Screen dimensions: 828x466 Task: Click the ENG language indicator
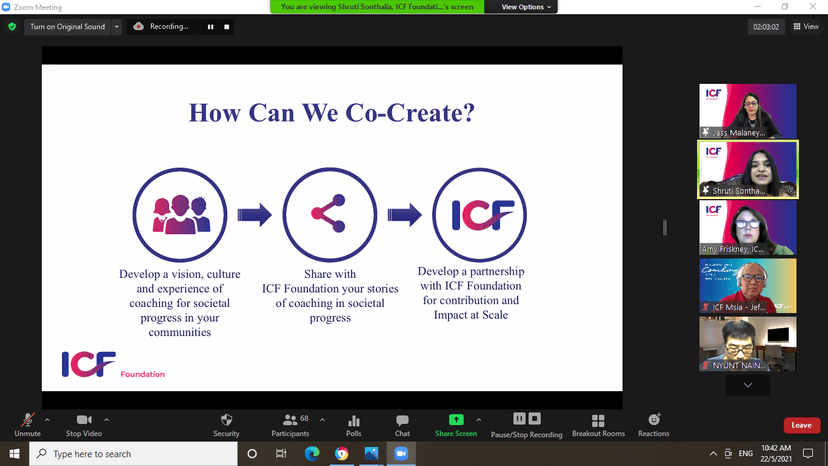746,454
